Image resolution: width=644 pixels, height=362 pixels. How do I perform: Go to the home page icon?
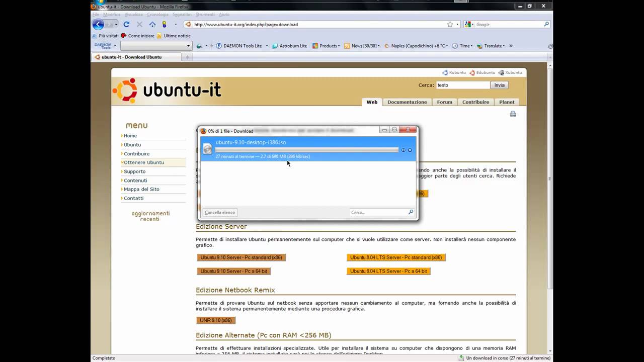[152, 24]
